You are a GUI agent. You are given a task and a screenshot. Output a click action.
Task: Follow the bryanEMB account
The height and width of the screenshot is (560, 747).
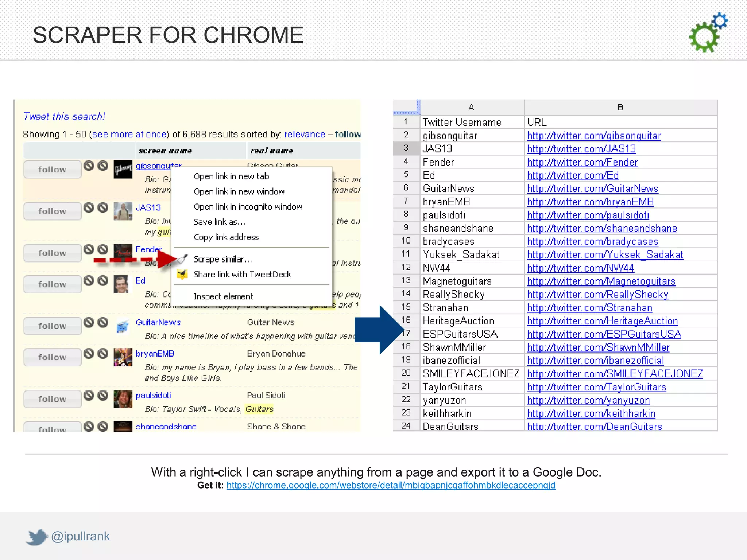[x=53, y=357]
